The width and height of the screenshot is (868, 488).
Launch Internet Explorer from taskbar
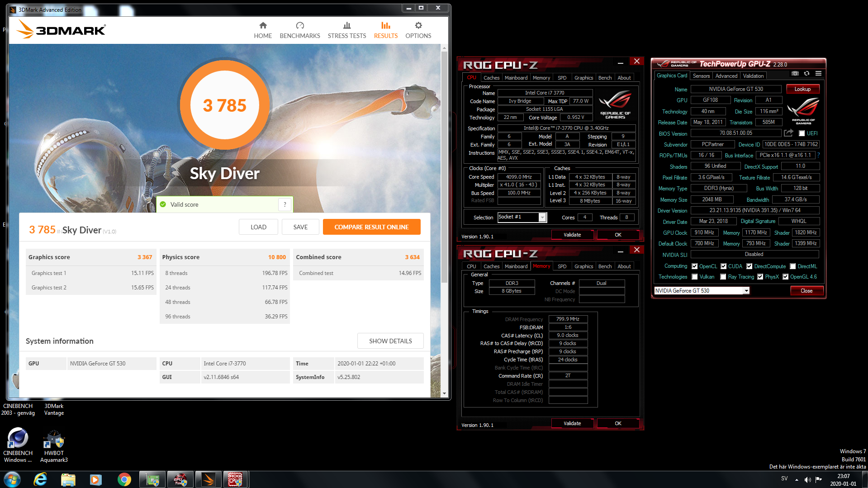tap(40, 479)
